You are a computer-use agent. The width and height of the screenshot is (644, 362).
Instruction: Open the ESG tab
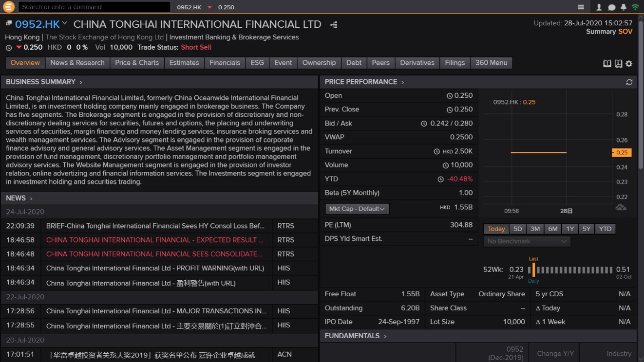(257, 63)
